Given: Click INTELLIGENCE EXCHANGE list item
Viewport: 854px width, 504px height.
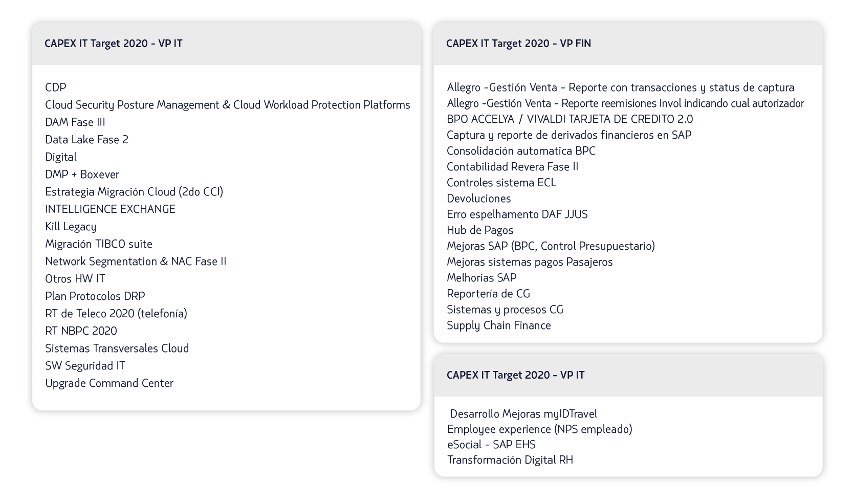Looking at the screenshot, I should [x=110, y=209].
